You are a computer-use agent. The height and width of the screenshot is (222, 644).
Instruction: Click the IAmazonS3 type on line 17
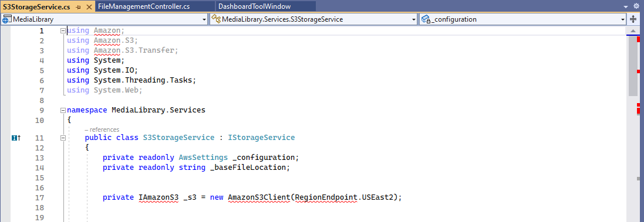159,197
